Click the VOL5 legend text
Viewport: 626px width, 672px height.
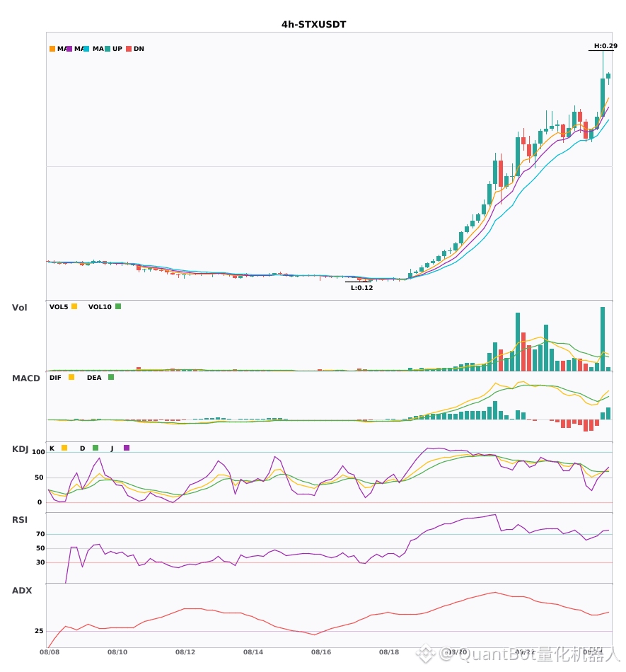[x=59, y=307]
